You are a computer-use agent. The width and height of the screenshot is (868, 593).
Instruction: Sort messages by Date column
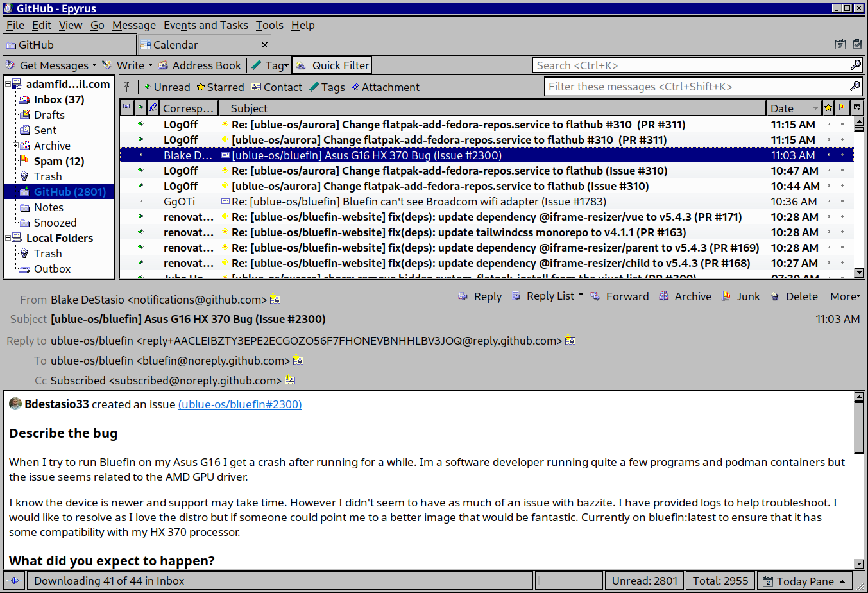(x=794, y=108)
